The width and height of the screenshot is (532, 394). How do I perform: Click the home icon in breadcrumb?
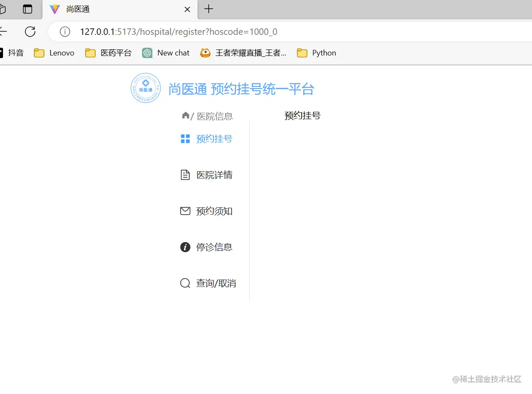(x=186, y=115)
